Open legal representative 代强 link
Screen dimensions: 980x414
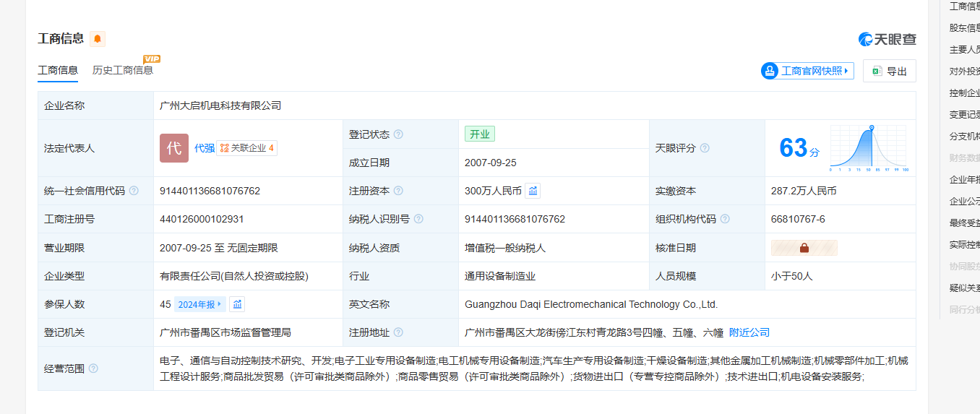pyautogui.click(x=205, y=148)
